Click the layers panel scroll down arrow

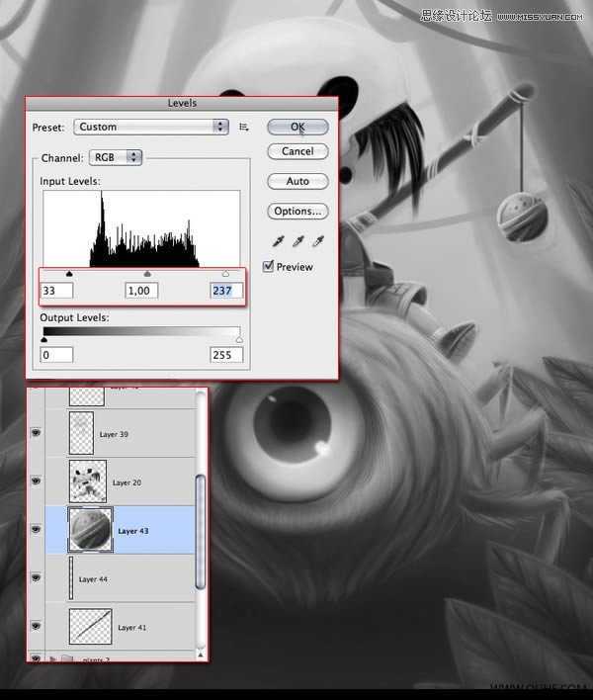click(201, 655)
